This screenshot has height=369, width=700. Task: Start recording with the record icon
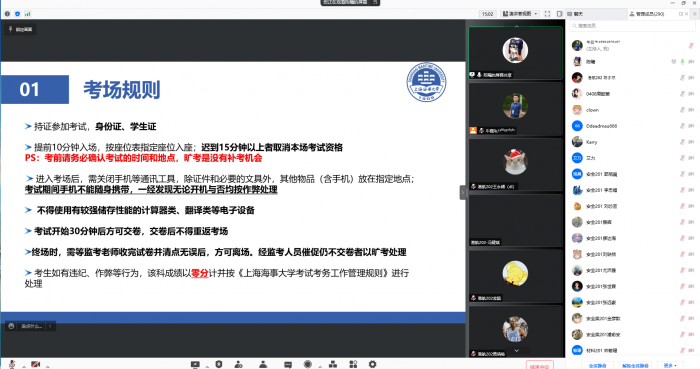[308, 364]
